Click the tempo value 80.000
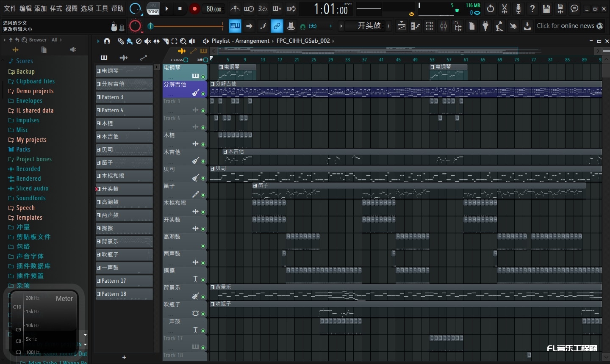This screenshot has width=610, height=364. tap(214, 9)
